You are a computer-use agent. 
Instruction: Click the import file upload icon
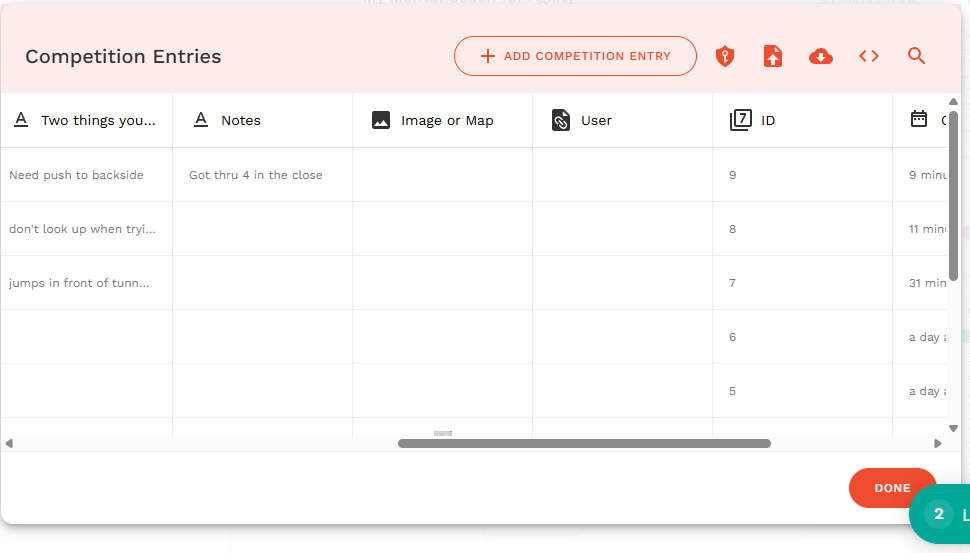coord(773,56)
